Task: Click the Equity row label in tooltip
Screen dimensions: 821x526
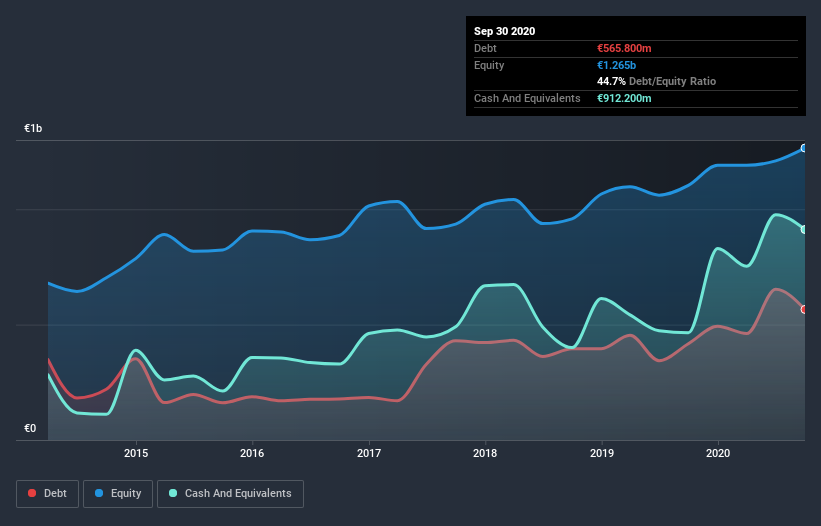Action: click(x=489, y=65)
